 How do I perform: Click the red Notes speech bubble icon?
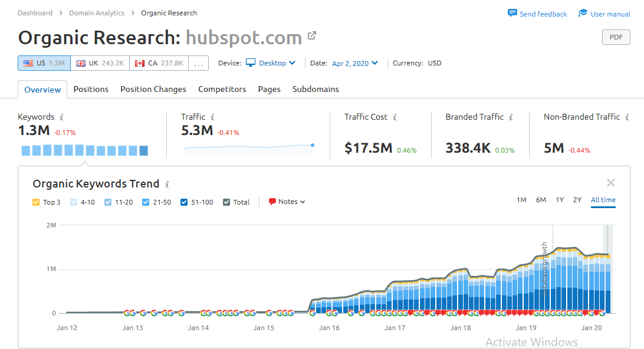(x=272, y=202)
